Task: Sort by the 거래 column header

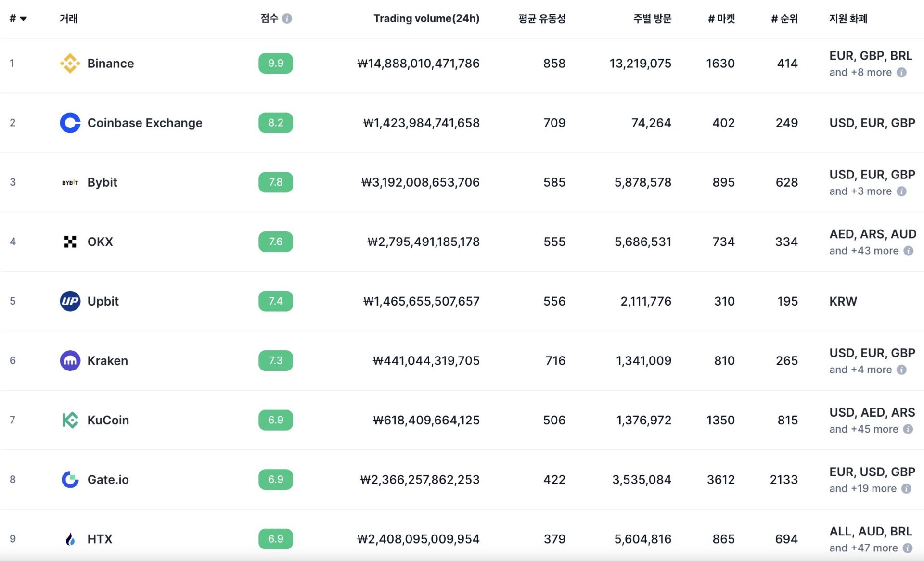Action: point(68,18)
